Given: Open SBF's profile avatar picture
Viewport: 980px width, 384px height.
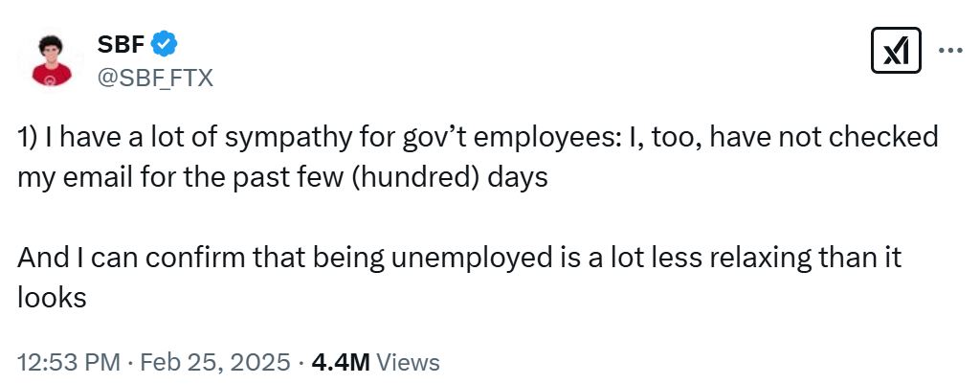Looking at the screenshot, I should (52, 59).
